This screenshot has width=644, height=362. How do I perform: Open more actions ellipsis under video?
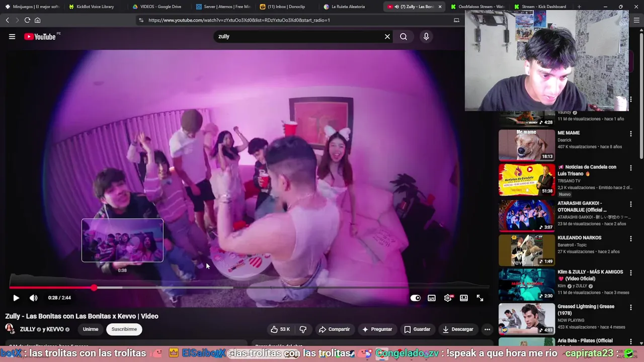coord(487,329)
